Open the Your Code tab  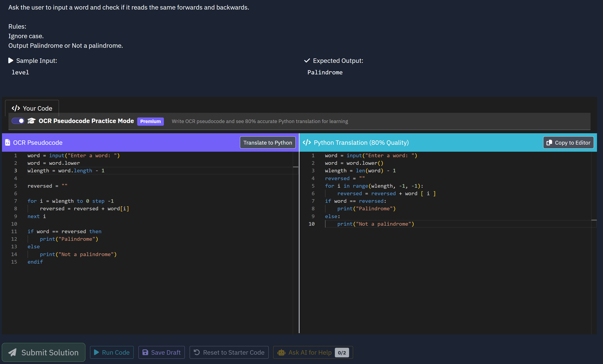(32, 108)
